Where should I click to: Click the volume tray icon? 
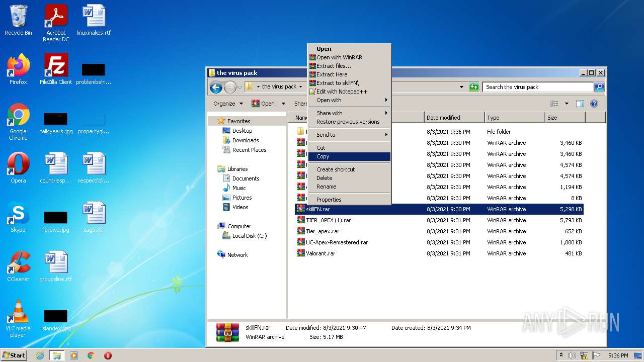click(573, 355)
